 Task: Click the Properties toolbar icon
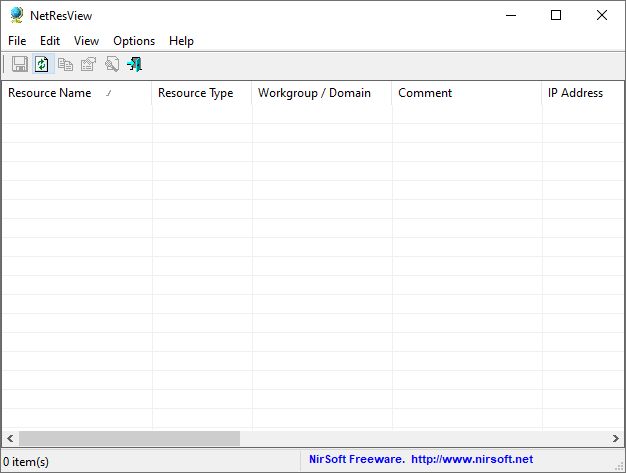[89, 65]
